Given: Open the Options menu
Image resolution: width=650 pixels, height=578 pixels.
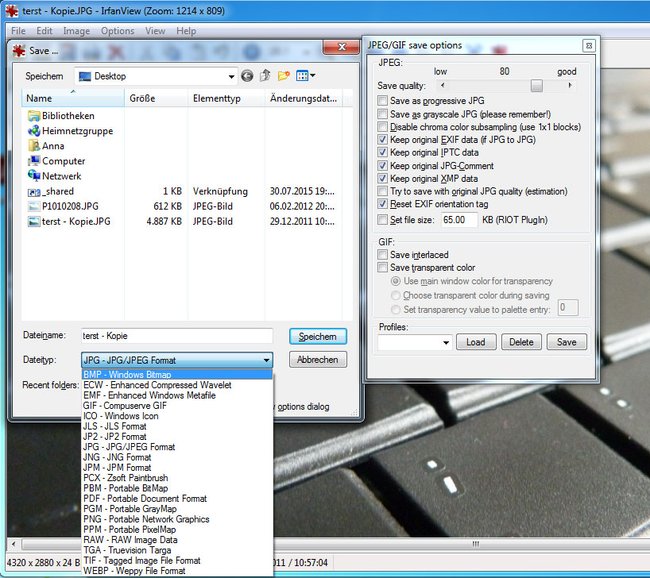Looking at the screenshot, I should coord(118,31).
